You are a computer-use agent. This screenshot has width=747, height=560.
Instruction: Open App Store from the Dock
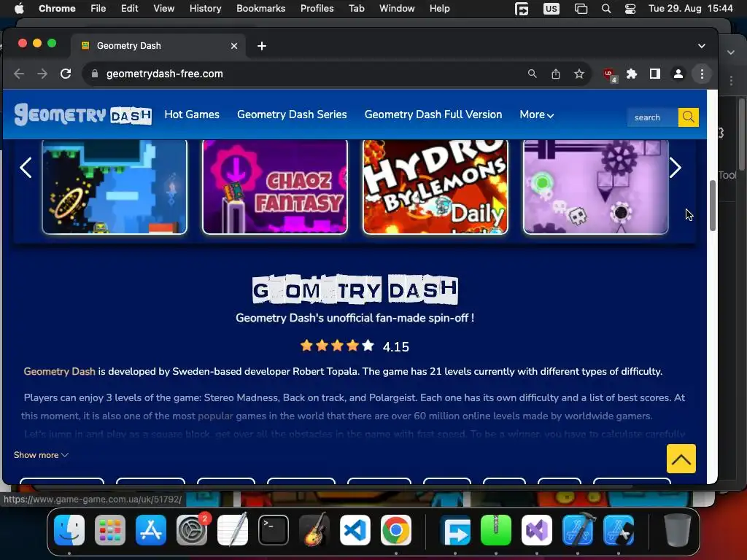[x=151, y=530]
